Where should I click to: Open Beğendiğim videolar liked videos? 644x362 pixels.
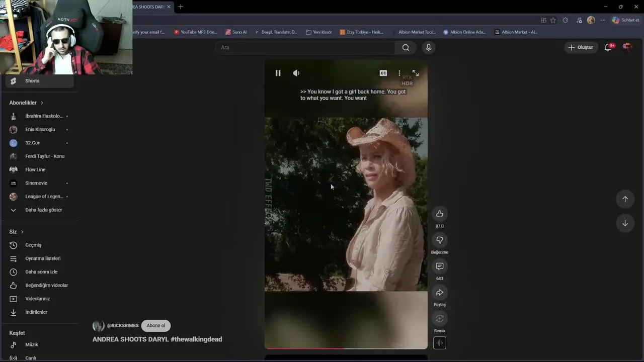pos(39,285)
